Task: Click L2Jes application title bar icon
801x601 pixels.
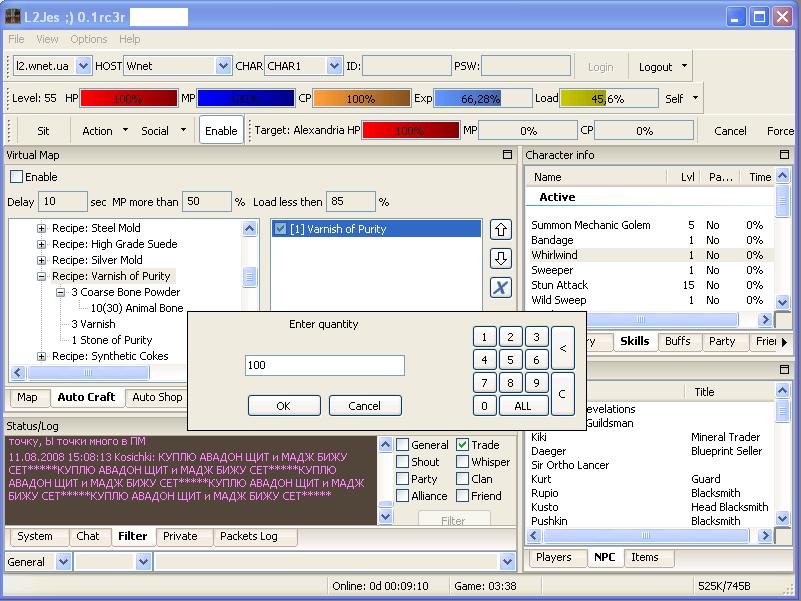Action: coord(12,16)
